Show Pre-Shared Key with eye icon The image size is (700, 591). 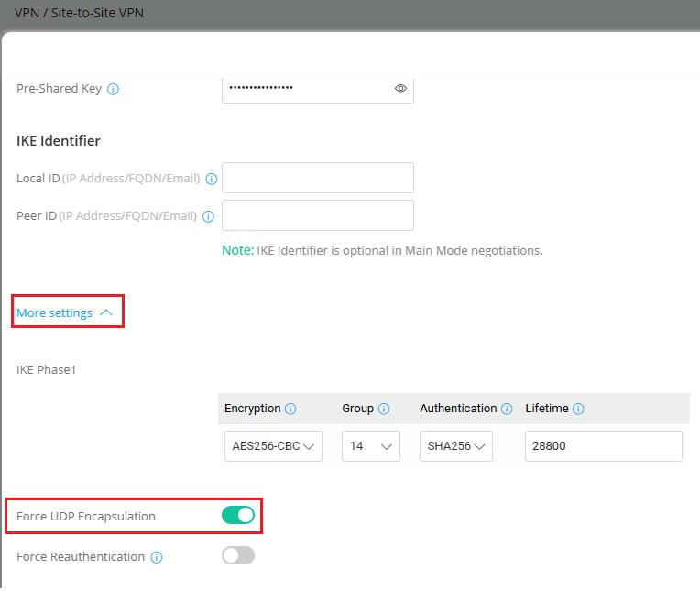(x=400, y=89)
